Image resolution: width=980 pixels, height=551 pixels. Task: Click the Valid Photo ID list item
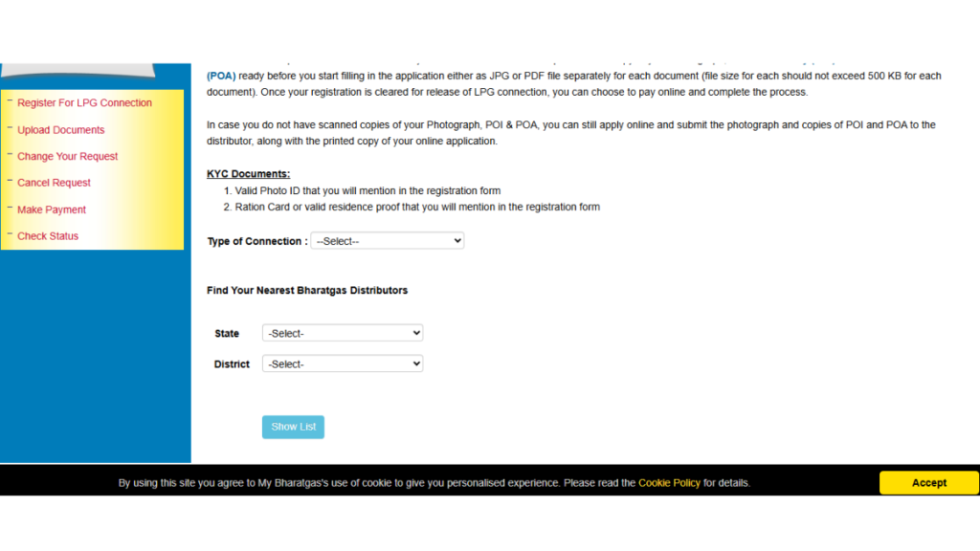[367, 191]
